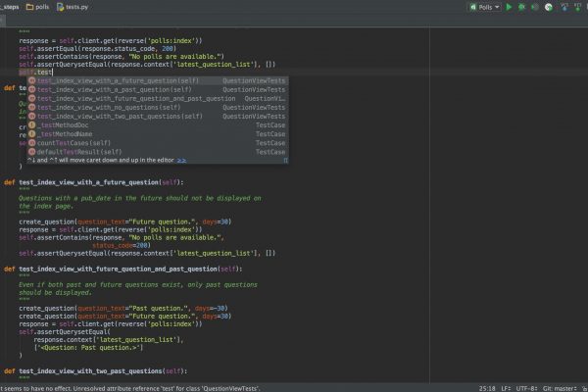Click VCS commit changes icon
Screen dimensions: 588x392
[578, 7]
